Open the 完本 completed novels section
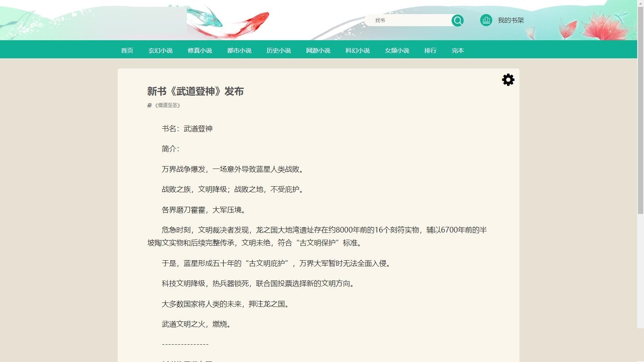 coord(458,50)
